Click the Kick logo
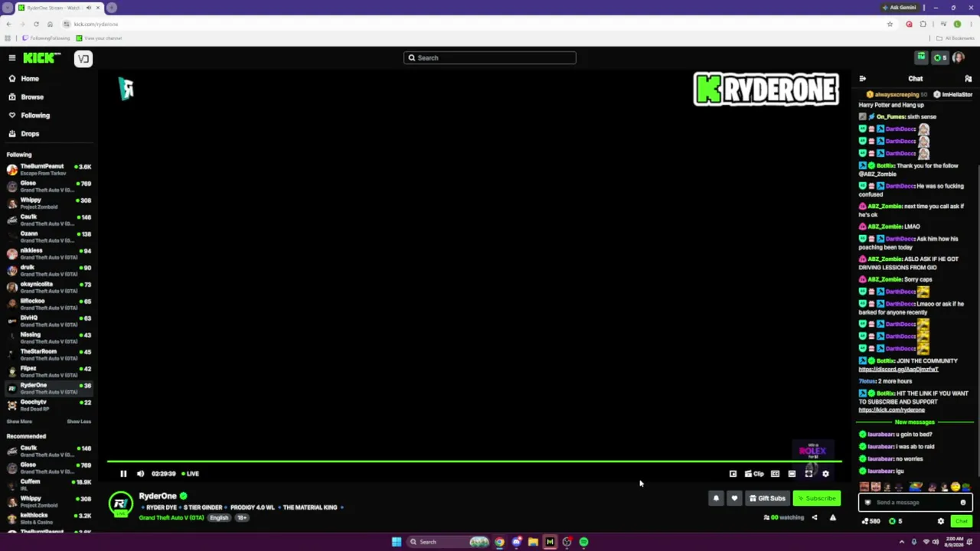Image resolution: width=980 pixels, height=551 pixels. coord(41,58)
